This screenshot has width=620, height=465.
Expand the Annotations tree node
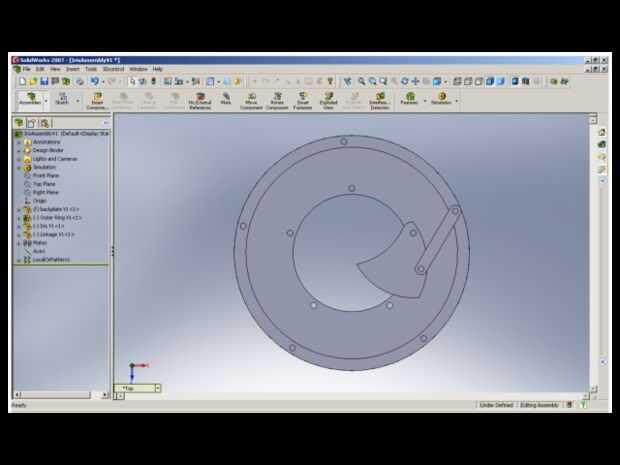click(x=19, y=142)
